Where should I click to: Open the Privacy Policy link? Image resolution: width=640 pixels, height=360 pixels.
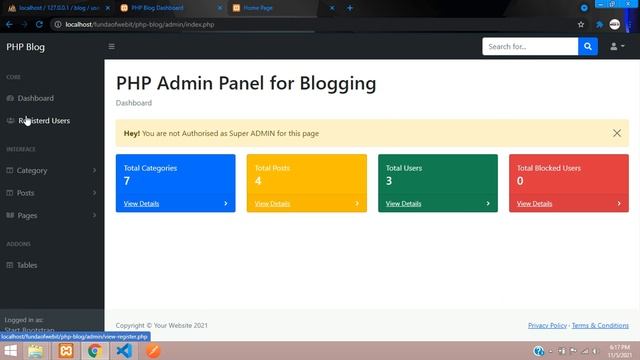(x=547, y=325)
